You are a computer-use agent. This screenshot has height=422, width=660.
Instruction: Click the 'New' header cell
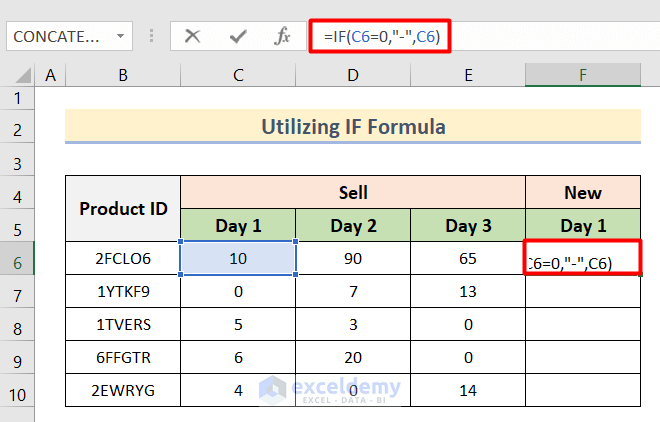tap(582, 192)
